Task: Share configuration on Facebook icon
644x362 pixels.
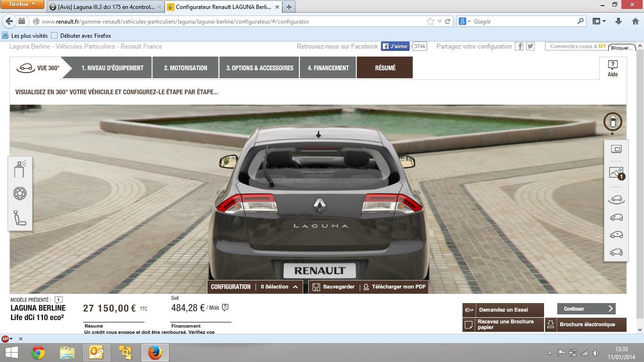Action: tap(519, 46)
